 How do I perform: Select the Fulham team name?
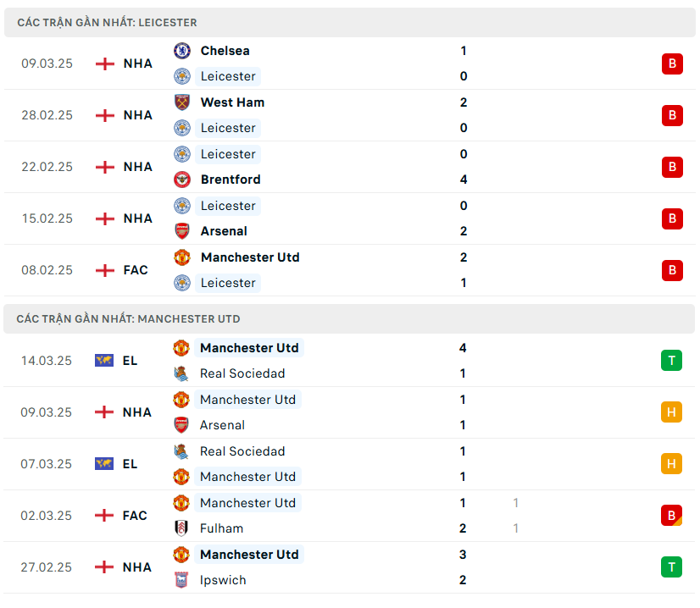[x=221, y=528]
